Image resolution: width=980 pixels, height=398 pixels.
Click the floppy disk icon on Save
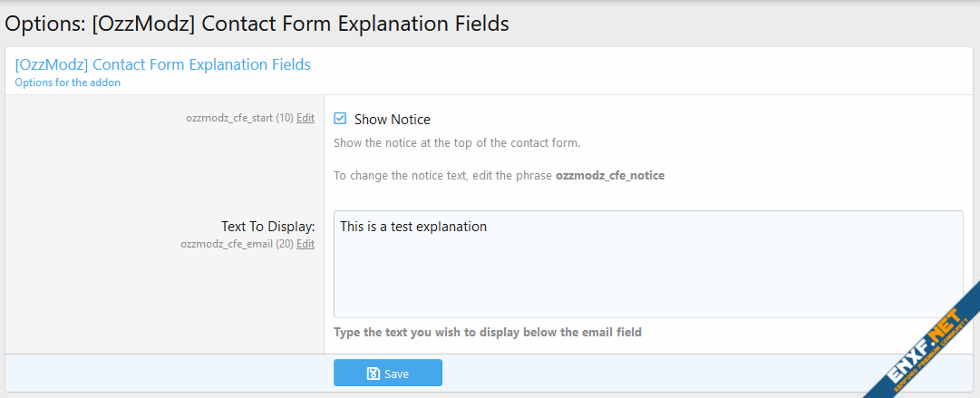(373, 374)
